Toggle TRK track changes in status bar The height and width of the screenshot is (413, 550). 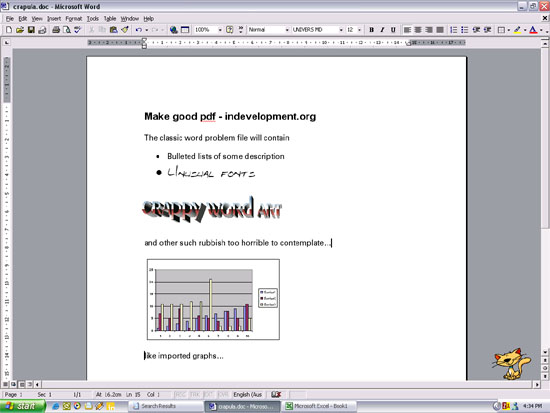195,394
